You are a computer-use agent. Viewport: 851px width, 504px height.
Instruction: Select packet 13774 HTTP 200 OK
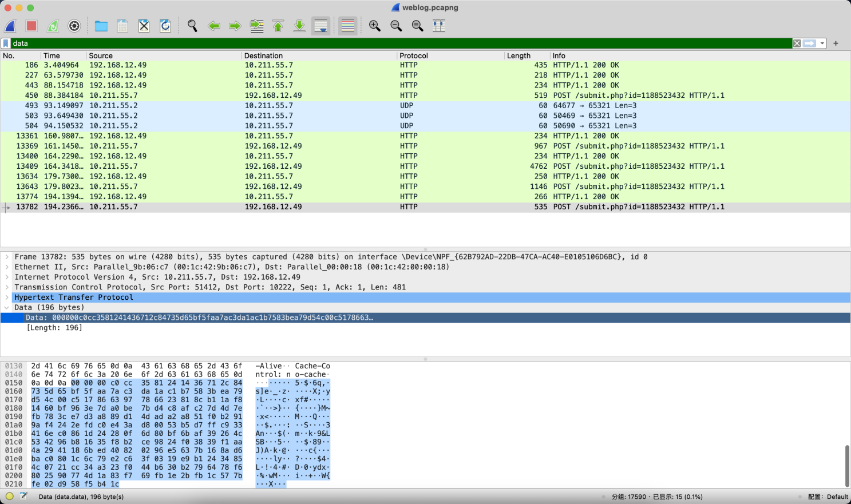[x=425, y=197]
